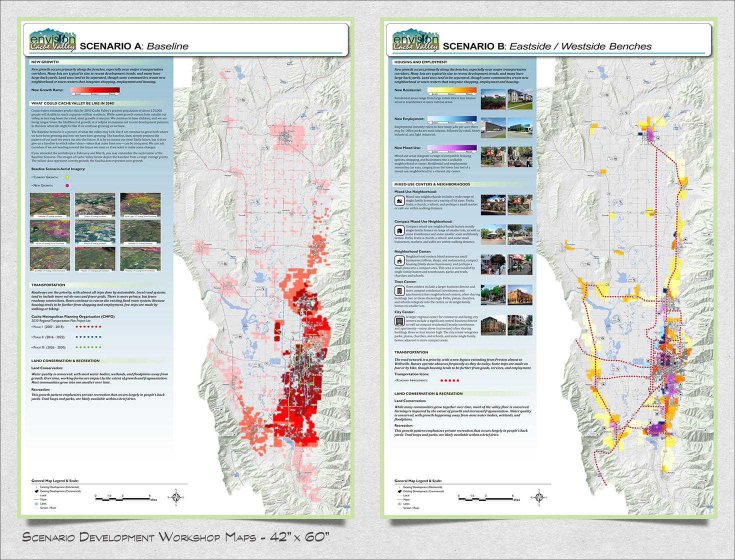Click the City Center building icon
735x560 pixels.
click(x=399, y=321)
